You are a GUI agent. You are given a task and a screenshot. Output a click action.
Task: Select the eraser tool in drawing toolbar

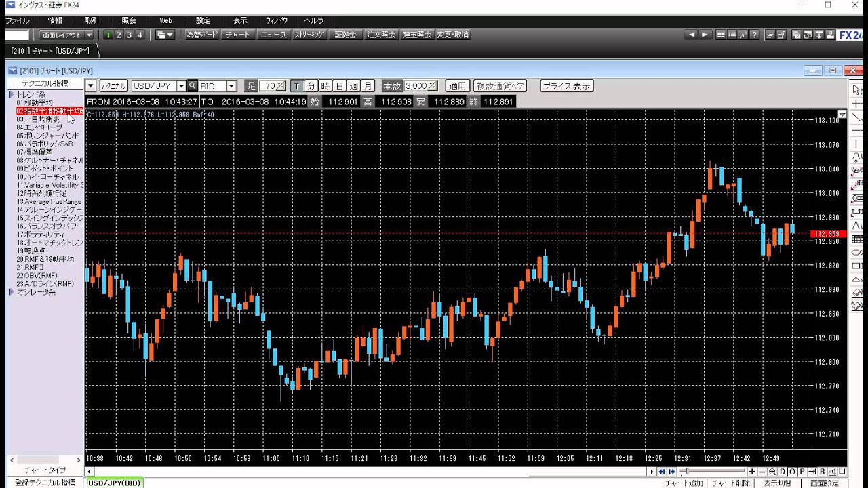857,293
